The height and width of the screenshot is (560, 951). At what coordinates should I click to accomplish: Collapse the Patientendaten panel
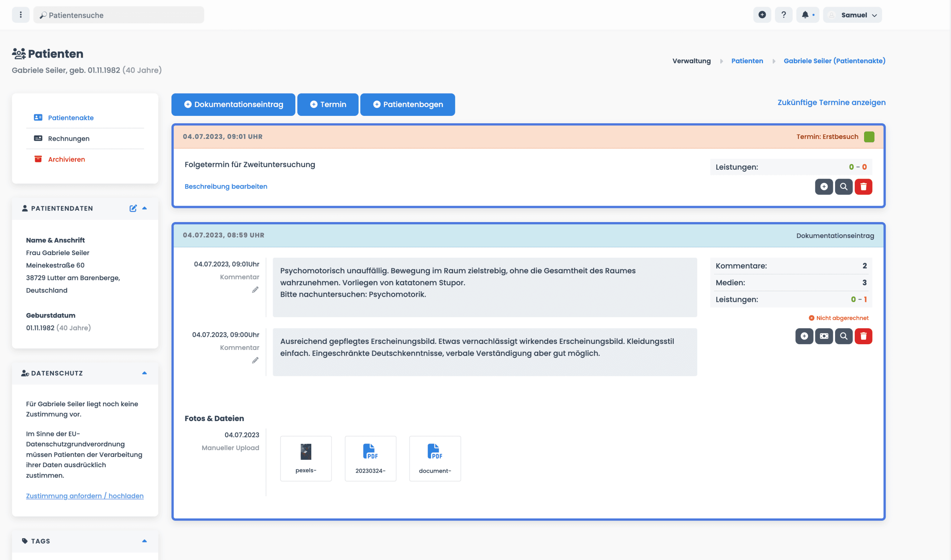145,208
